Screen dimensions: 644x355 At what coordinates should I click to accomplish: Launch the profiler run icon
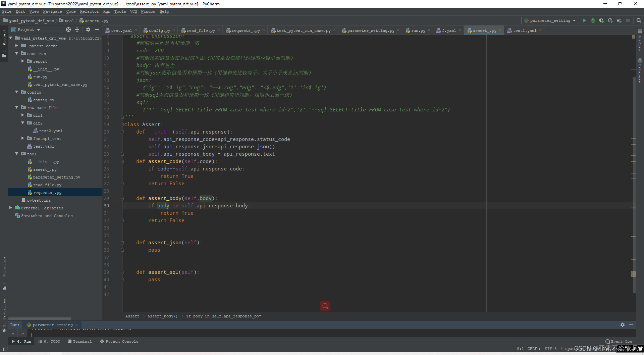[x=610, y=20]
